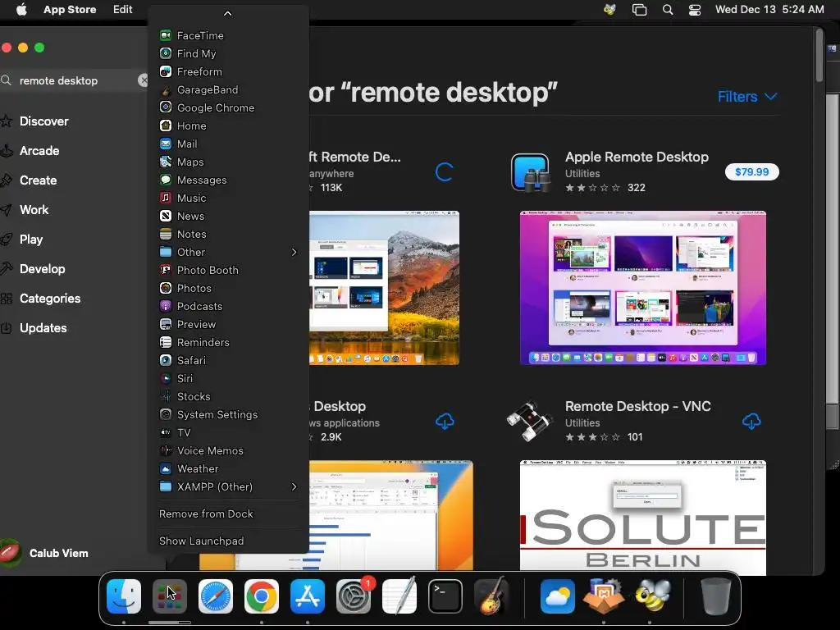840x630 pixels.
Task: Open News from the list
Action: [228, 216]
